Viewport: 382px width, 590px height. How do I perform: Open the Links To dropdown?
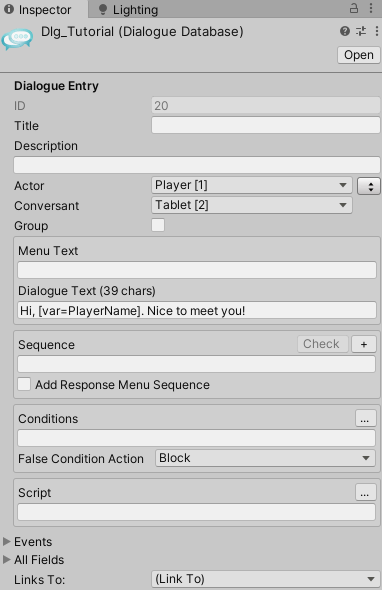266,579
